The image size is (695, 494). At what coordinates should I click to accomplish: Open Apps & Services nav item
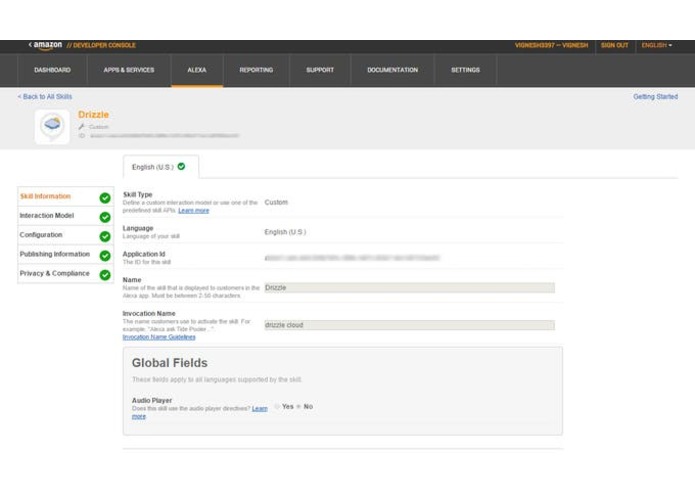pos(129,70)
